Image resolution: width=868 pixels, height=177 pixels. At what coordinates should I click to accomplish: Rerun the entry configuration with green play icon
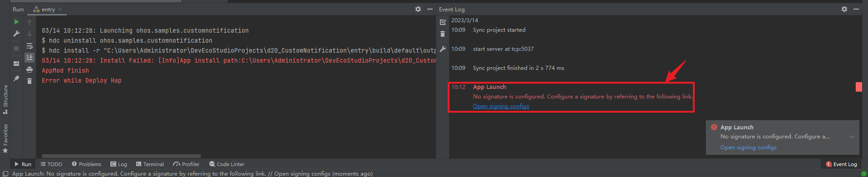pyautogui.click(x=16, y=22)
